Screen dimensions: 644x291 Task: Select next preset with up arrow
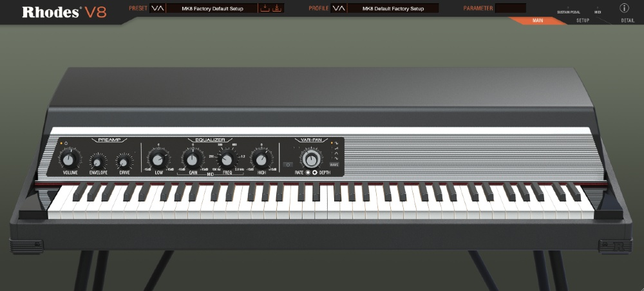161,8
